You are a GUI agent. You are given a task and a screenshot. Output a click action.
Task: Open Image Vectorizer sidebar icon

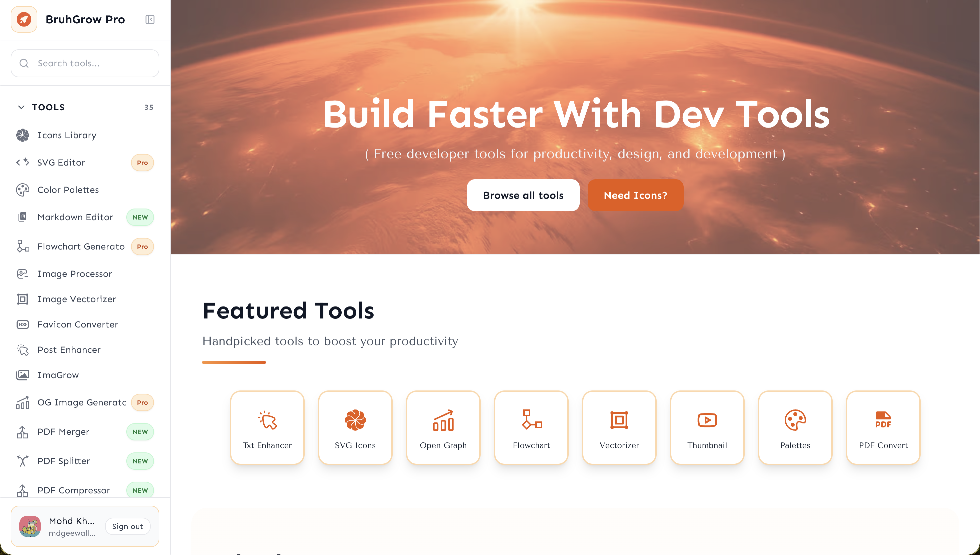(x=22, y=299)
